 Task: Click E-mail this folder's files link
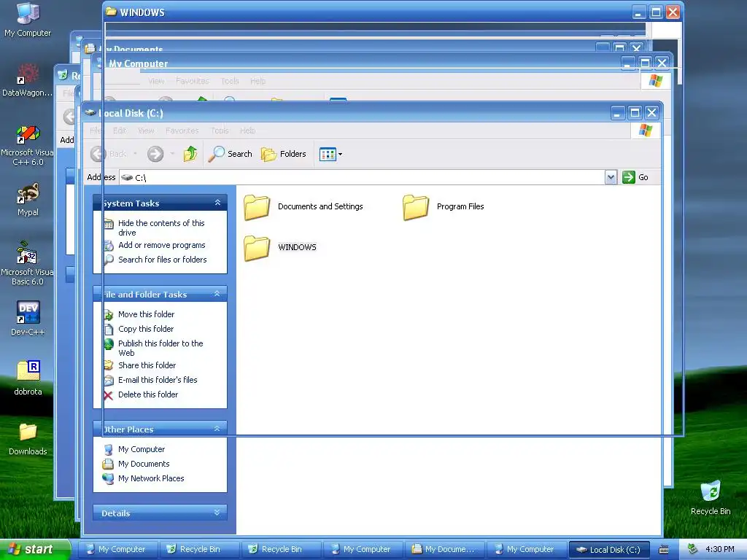click(158, 380)
